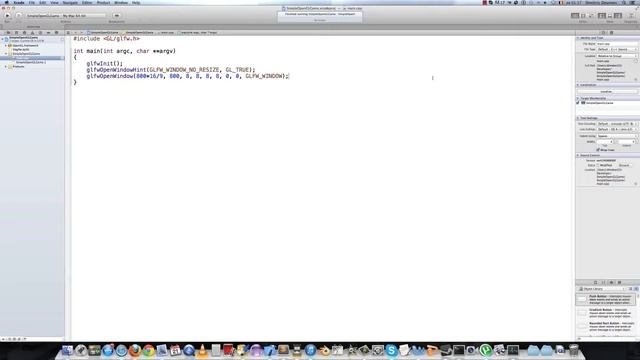Open the Text Encoding dropdown
Image resolution: width=640 pixels, height=360 pixels.
tap(617, 124)
